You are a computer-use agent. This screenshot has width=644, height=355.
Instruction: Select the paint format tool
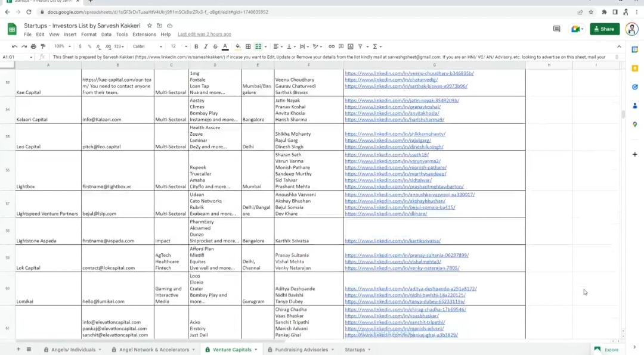[x=42, y=46]
